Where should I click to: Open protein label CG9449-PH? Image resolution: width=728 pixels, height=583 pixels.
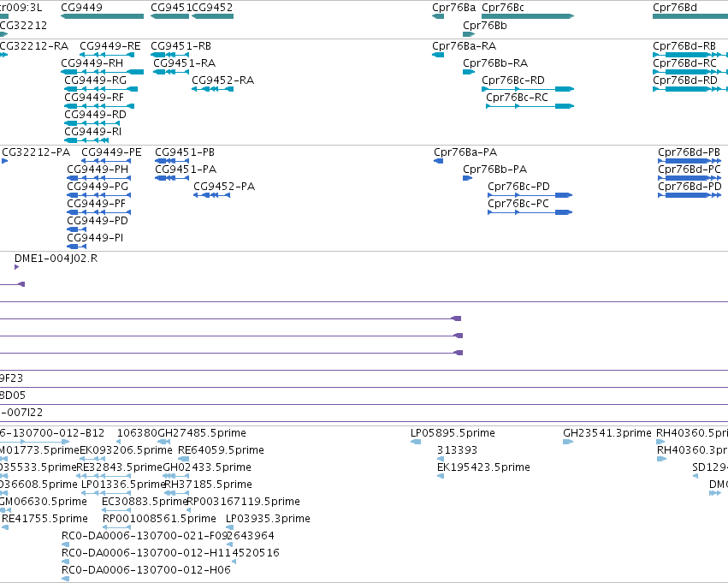coord(98,170)
